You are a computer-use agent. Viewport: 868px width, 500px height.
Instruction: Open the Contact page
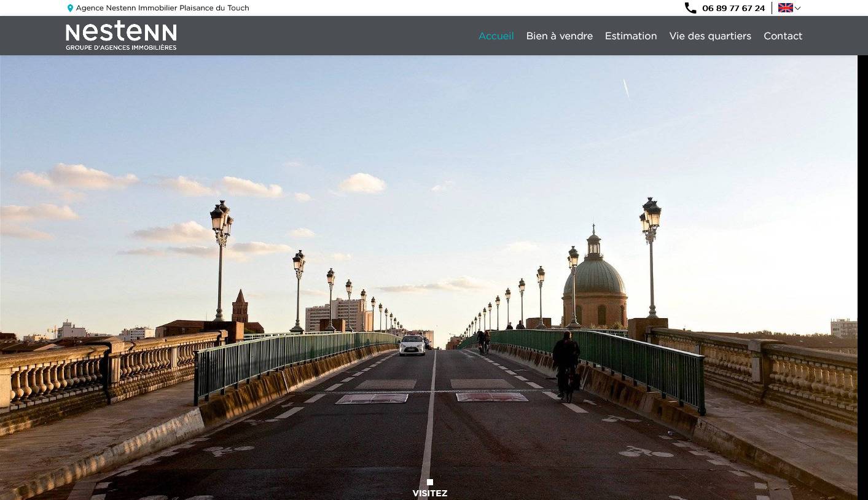783,36
